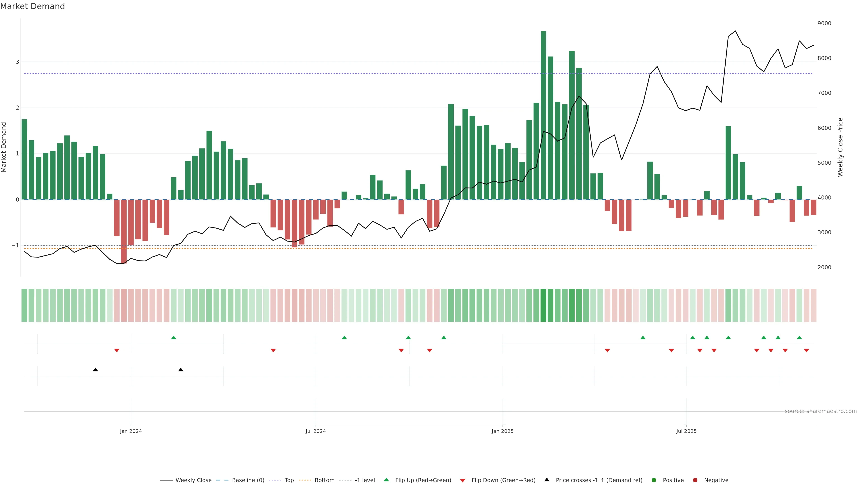Click the Jan 2025 x-axis label
This screenshot has width=868, height=488.
pos(502,431)
